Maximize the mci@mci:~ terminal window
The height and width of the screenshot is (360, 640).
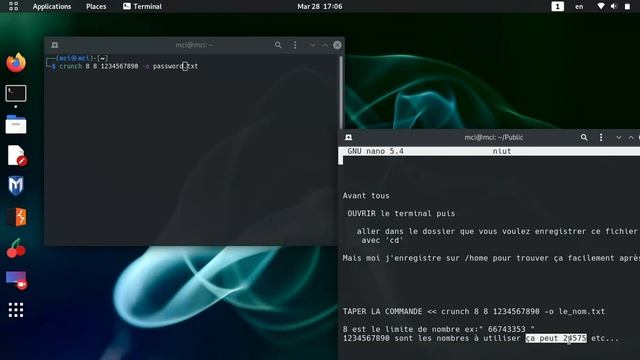325,45
